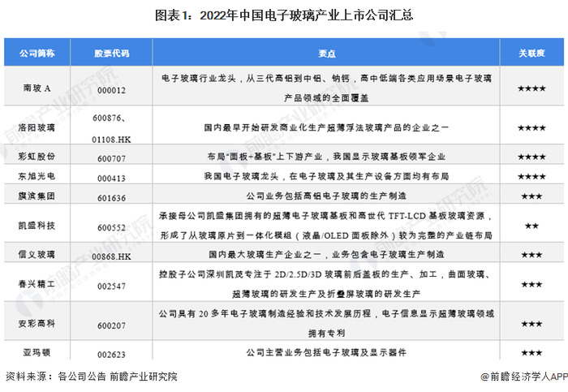Click company name '信义玻璃'
The height and width of the screenshot is (392, 568).
pos(37,254)
